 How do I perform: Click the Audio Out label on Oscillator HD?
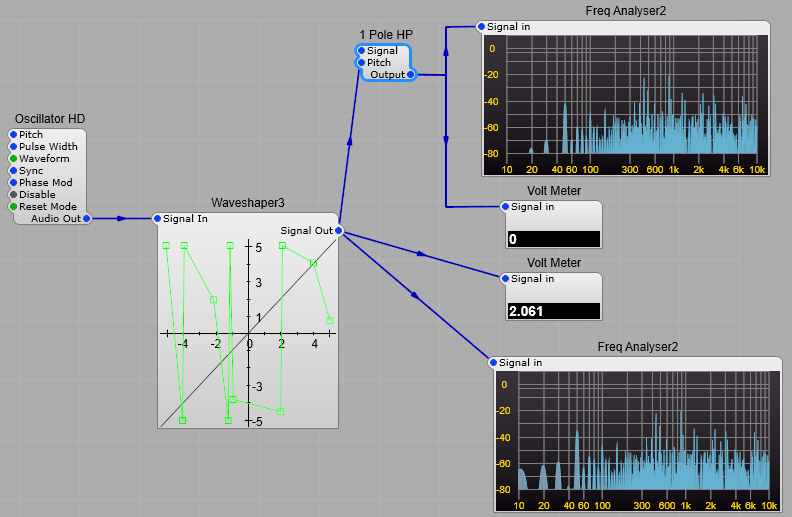(x=56, y=219)
